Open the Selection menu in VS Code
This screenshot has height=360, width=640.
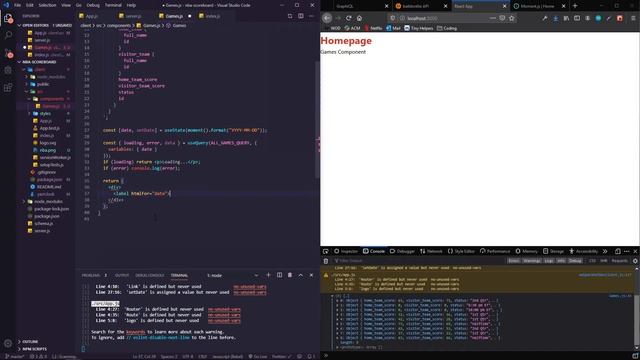pos(47,5)
